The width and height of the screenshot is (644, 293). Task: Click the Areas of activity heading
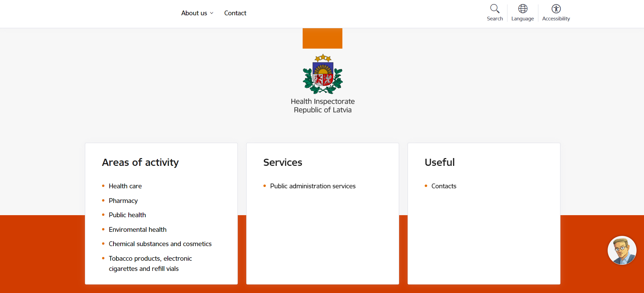pyautogui.click(x=140, y=162)
